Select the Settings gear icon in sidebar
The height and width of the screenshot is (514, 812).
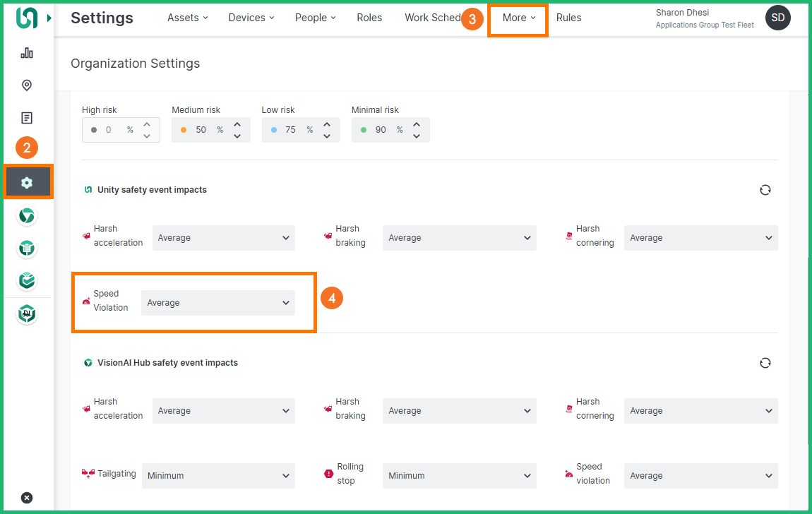click(27, 182)
